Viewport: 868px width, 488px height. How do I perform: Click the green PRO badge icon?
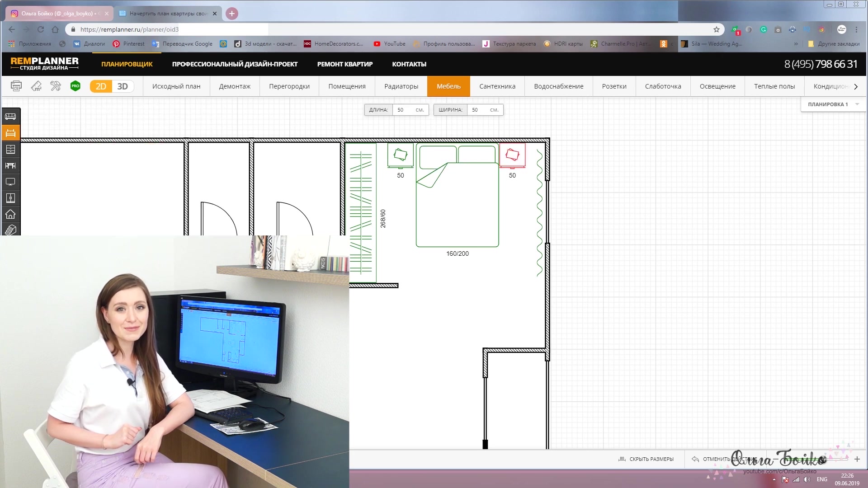click(x=75, y=86)
